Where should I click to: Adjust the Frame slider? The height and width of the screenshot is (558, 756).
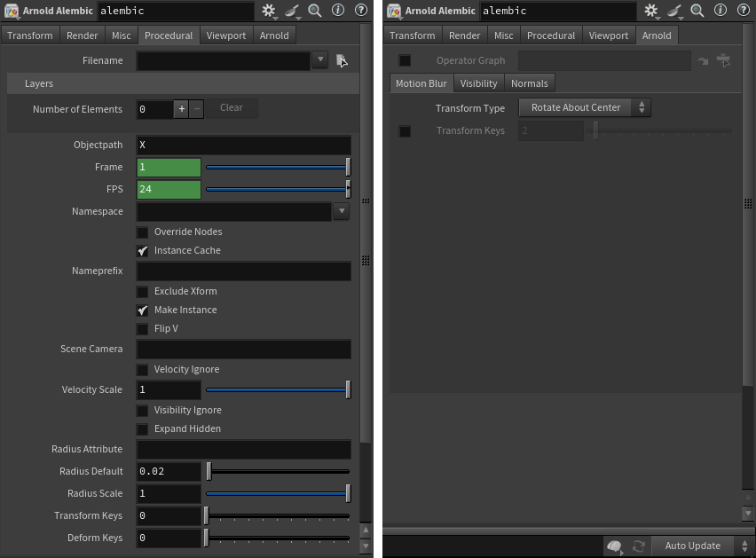point(278,167)
